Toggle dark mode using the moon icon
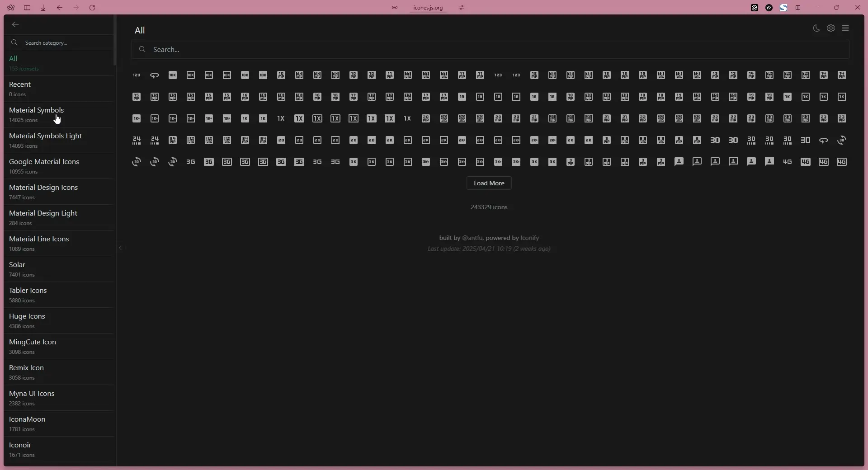The width and height of the screenshot is (868, 470). coord(817,28)
